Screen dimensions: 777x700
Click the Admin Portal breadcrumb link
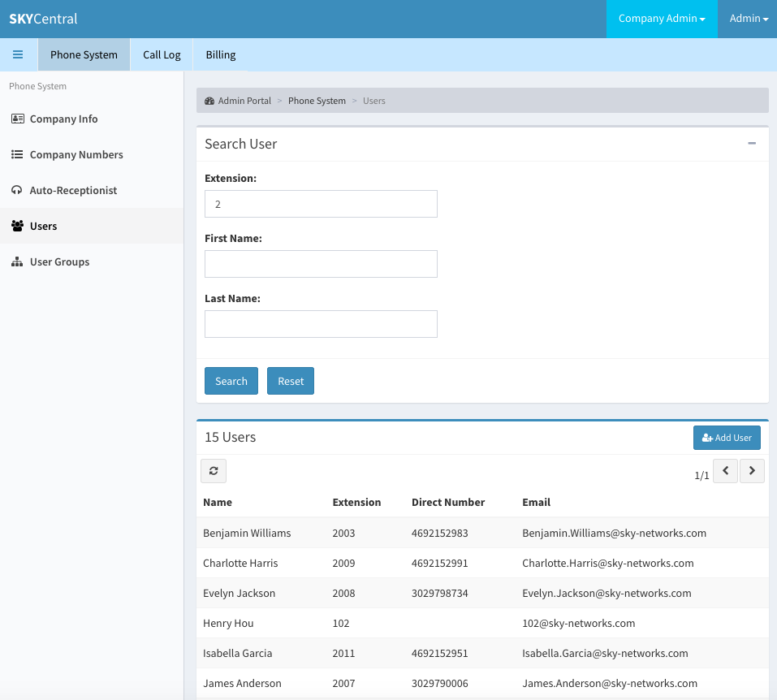coord(244,101)
